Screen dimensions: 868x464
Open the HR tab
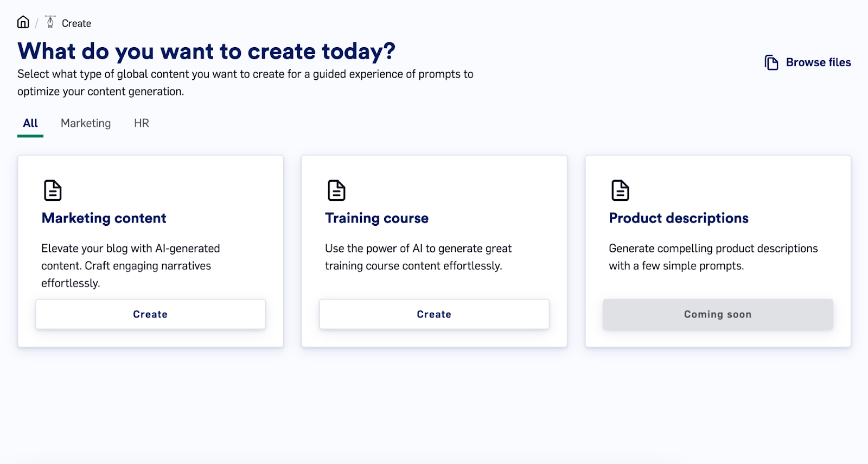click(x=142, y=123)
